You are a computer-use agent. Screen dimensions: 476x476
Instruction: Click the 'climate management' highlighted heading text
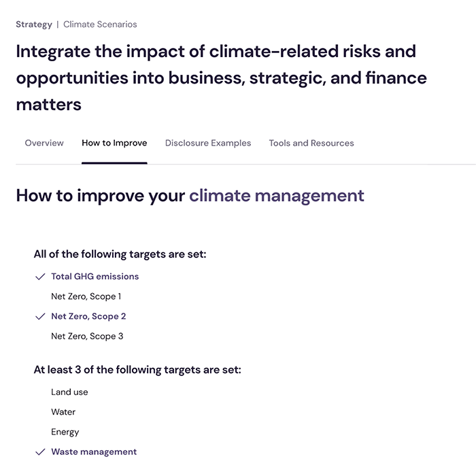coord(276,196)
